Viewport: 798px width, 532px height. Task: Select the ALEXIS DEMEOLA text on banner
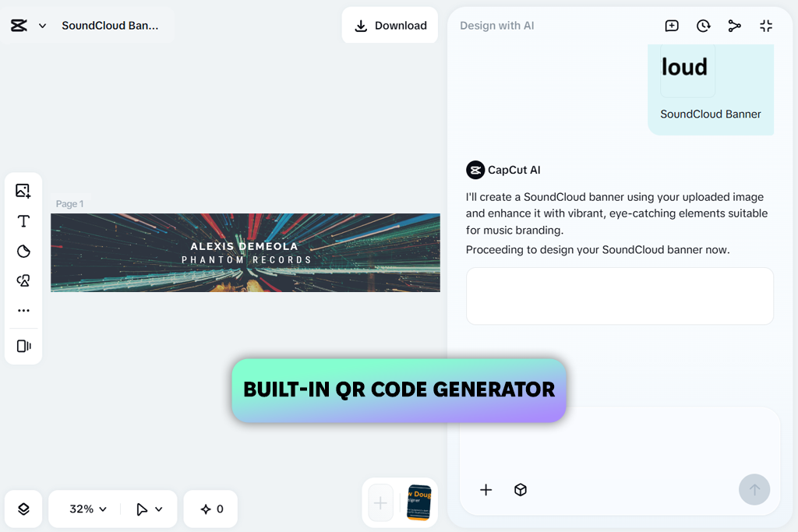pyautogui.click(x=244, y=246)
